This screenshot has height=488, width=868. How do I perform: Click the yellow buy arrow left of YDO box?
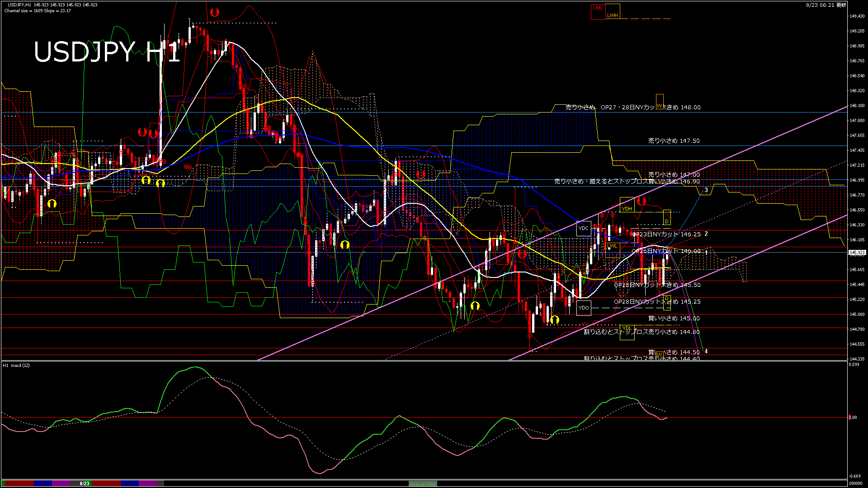click(555, 320)
